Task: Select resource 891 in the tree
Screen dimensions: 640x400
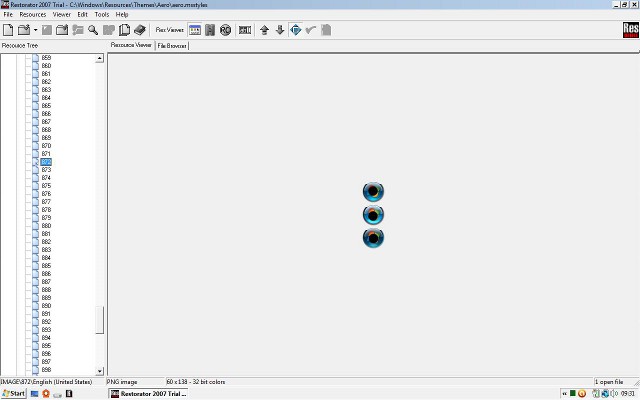Action: click(46, 313)
